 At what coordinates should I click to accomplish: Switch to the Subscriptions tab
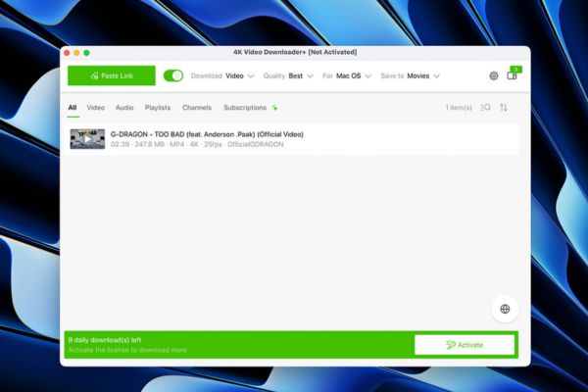pyautogui.click(x=245, y=108)
